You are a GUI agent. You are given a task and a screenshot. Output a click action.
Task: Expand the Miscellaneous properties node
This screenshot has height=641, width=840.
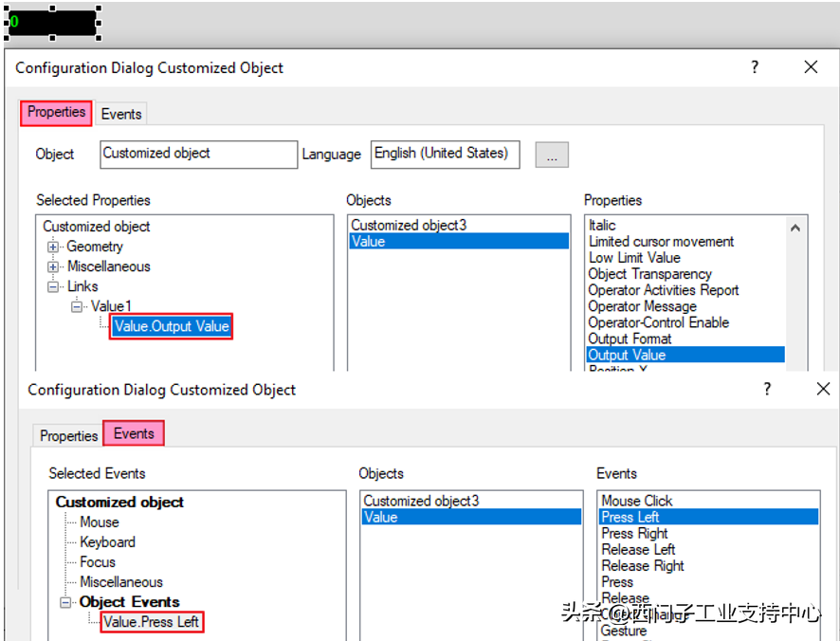click(53, 266)
